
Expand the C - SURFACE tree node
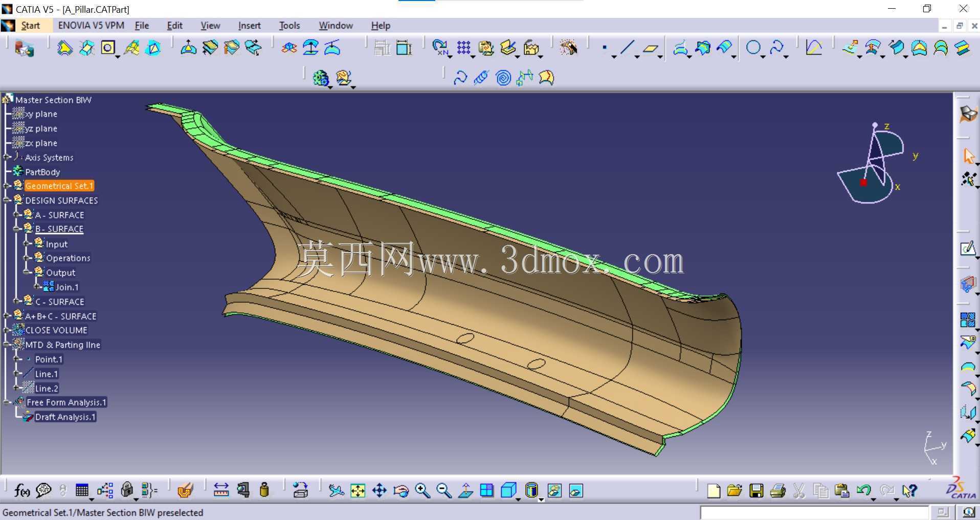[16, 301]
